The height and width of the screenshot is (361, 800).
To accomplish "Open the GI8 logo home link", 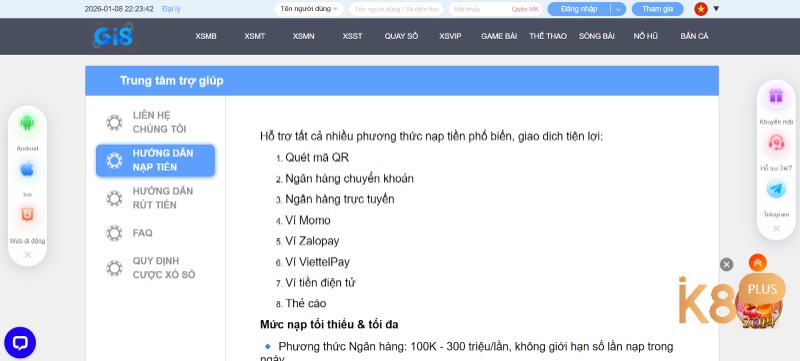I will (x=113, y=36).
